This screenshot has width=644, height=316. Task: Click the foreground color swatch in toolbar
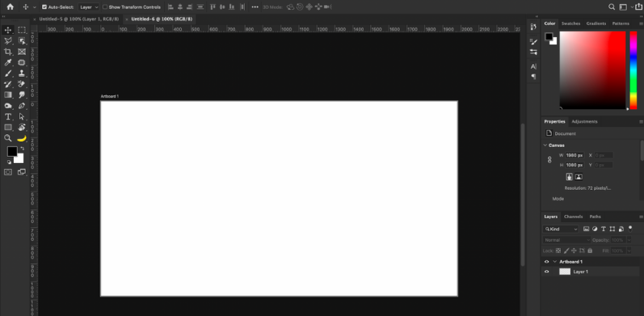pos(12,151)
